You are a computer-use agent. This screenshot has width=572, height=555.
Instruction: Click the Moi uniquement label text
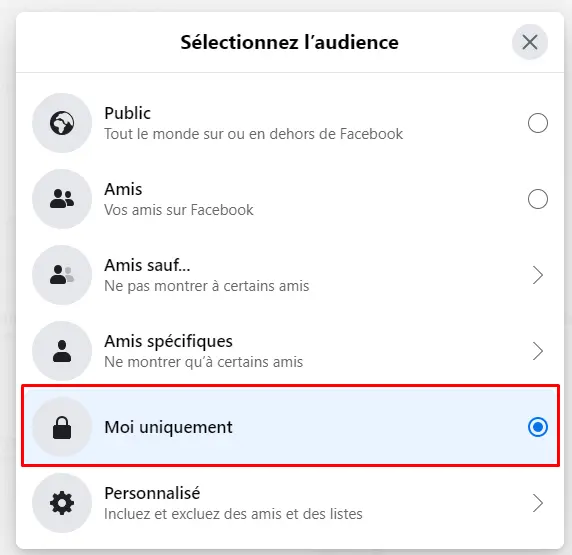point(168,427)
